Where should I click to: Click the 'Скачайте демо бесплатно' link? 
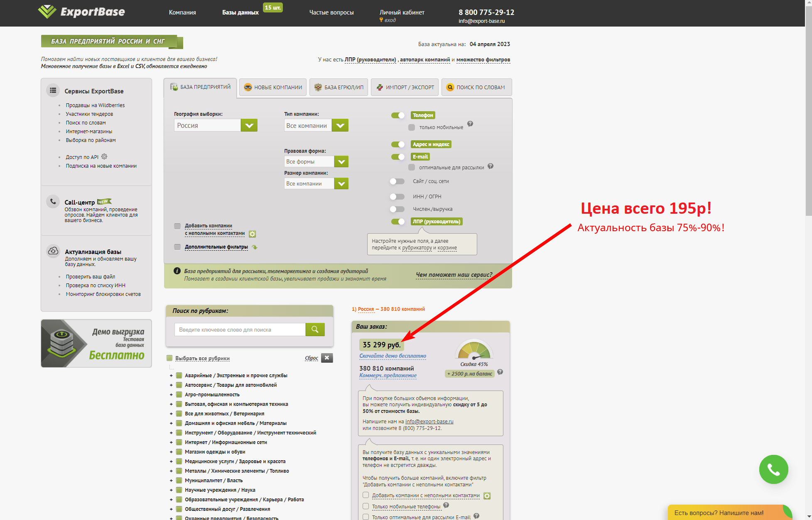(393, 356)
